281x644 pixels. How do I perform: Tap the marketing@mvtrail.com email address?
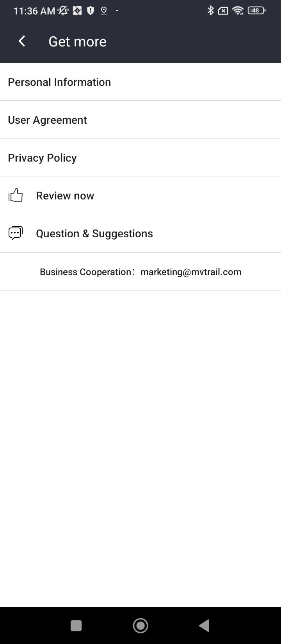coord(191,272)
